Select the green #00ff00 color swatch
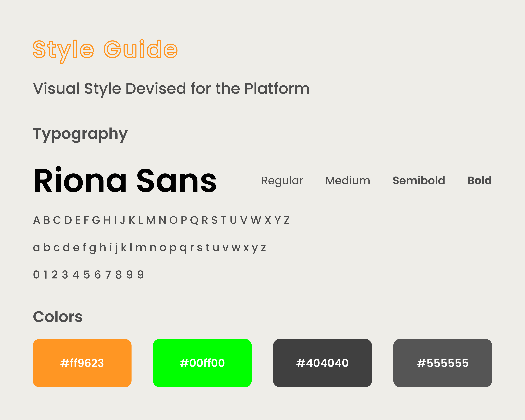This screenshot has height=420, width=525. pyautogui.click(x=202, y=363)
